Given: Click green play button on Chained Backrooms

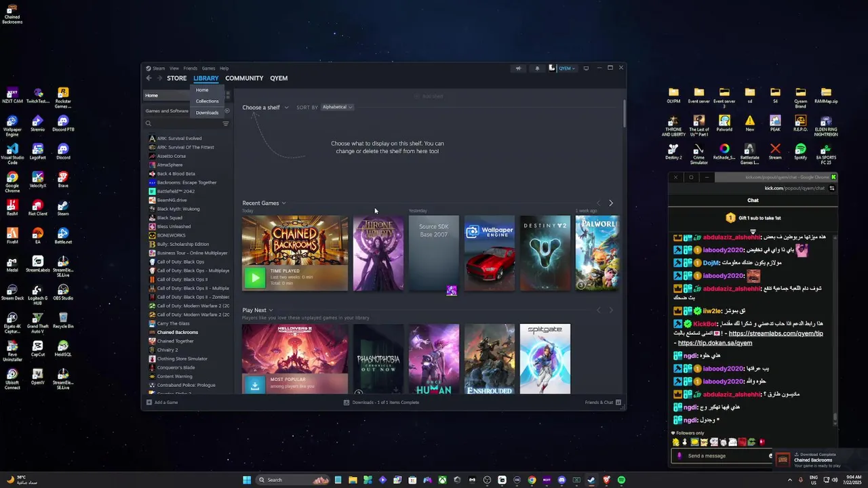Looking at the screenshot, I should tap(254, 277).
